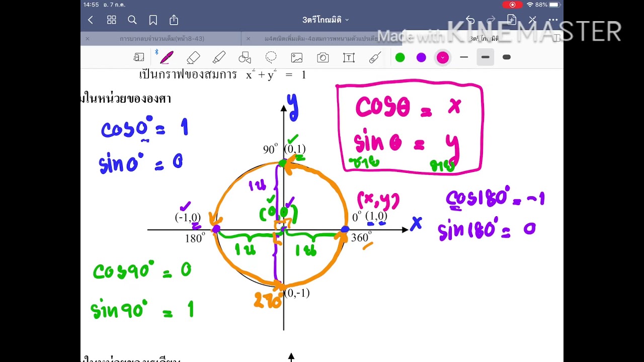Tap the screen recording indicator in status bar
644x362 pixels.
click(512, 5)
